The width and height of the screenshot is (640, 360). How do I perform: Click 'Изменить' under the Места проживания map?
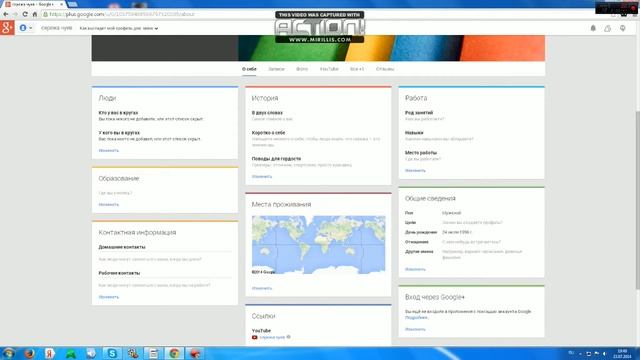[x=262, y=289]
